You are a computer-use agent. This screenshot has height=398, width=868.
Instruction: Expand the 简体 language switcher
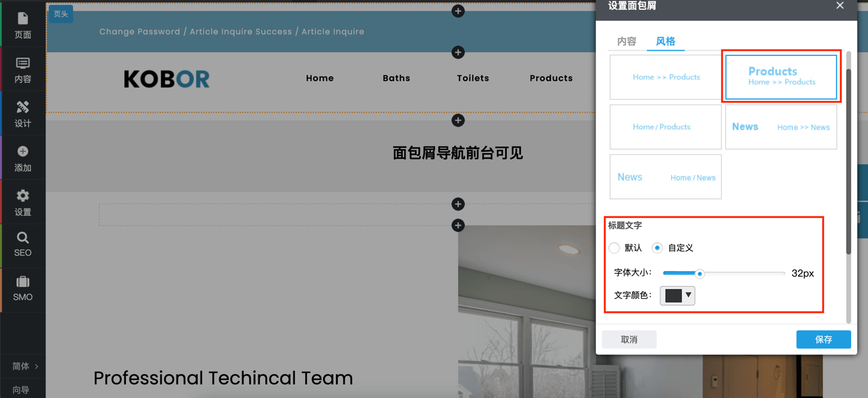[24, 366]
